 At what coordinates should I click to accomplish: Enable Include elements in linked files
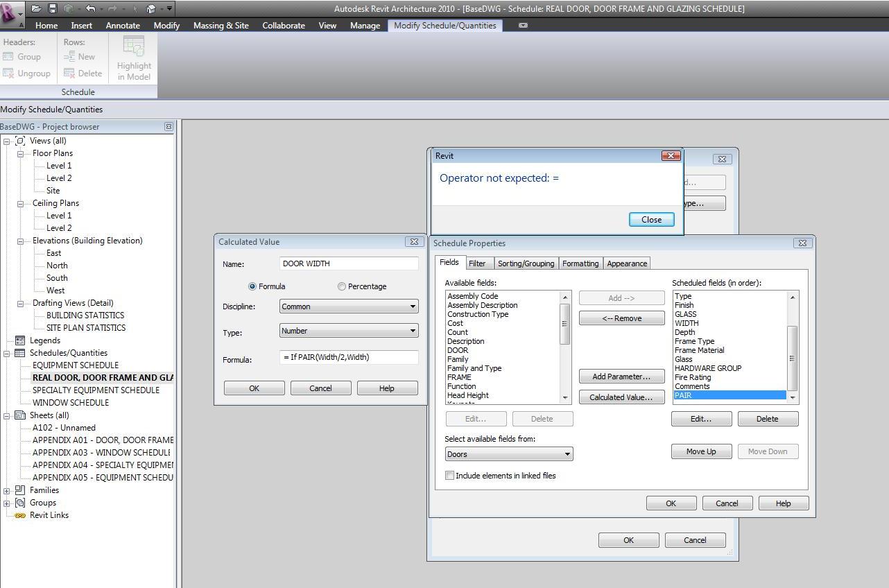coord(450,476)
